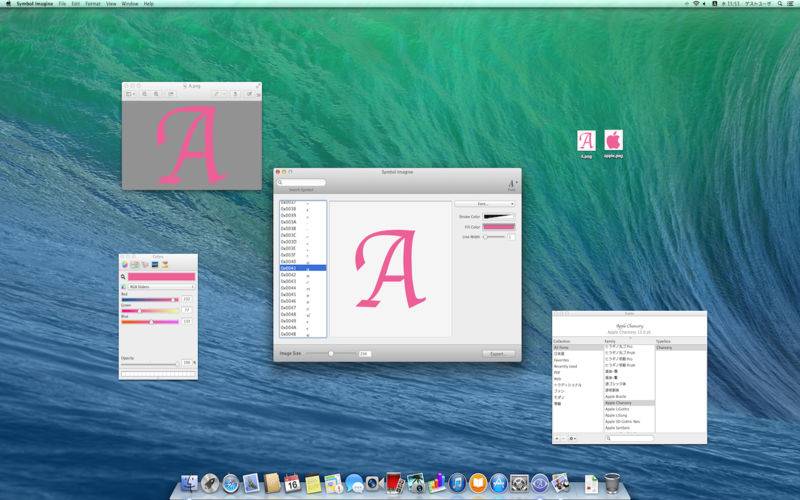This screenshot has width=800, height=500.
Task: Select All Fonts collection in Fonts panel
Action: point(577,347)
